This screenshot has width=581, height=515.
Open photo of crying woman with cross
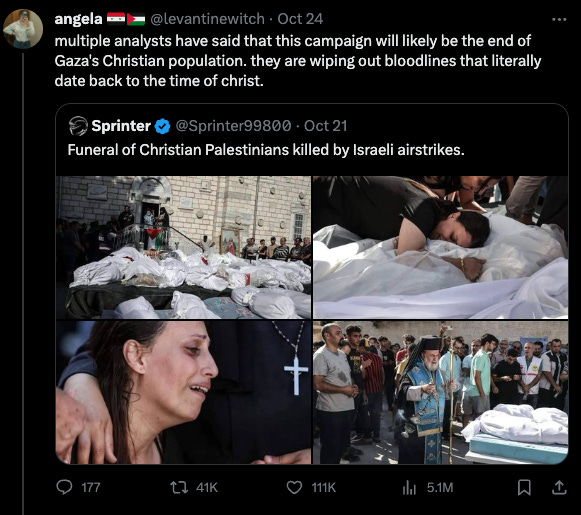pos(183,392)
